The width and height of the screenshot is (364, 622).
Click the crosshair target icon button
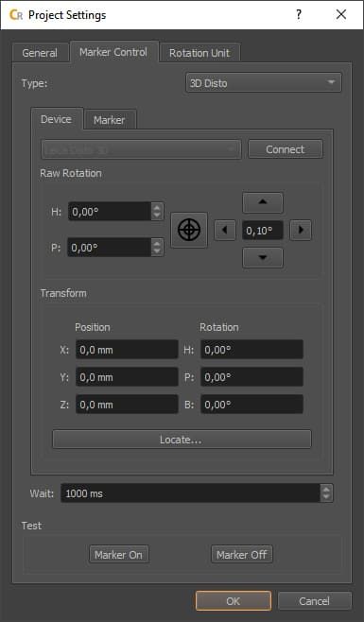pos(189,230)
